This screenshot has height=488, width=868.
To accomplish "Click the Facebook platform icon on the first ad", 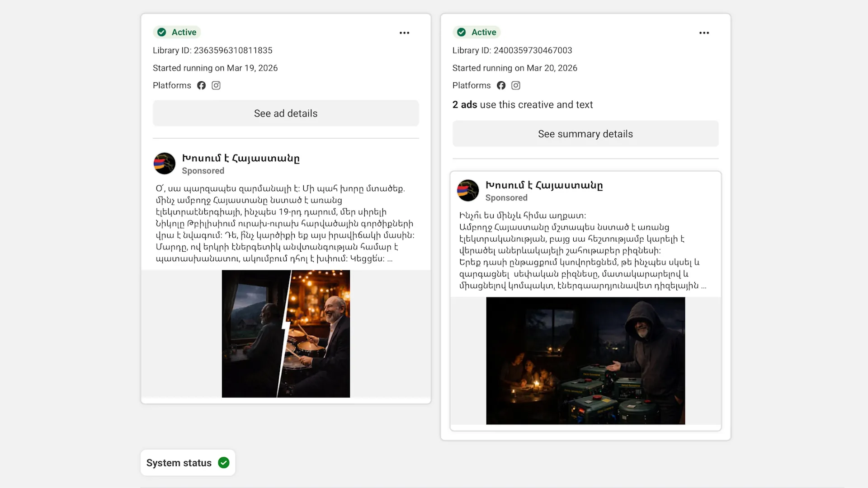I will tap(201, 85).
